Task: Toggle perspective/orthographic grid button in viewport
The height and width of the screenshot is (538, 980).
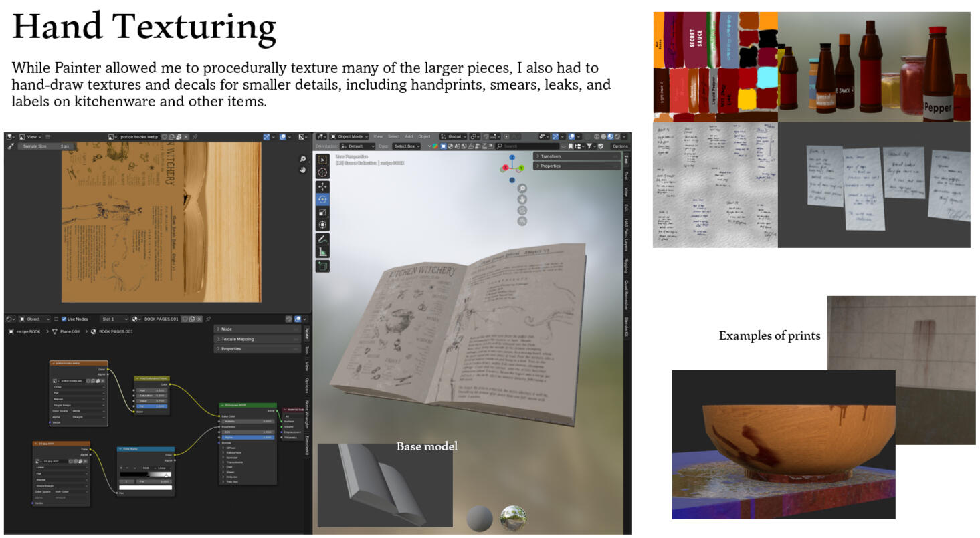Action: click(522, 221)
